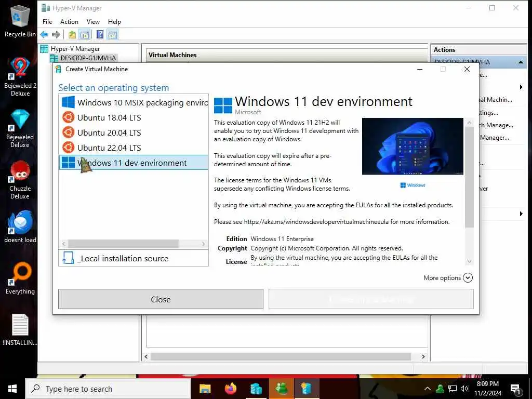Choose Ubuntu 22.04 LTS from the list
This screenshot has height=399, width=532.
(x=134, y=148)
